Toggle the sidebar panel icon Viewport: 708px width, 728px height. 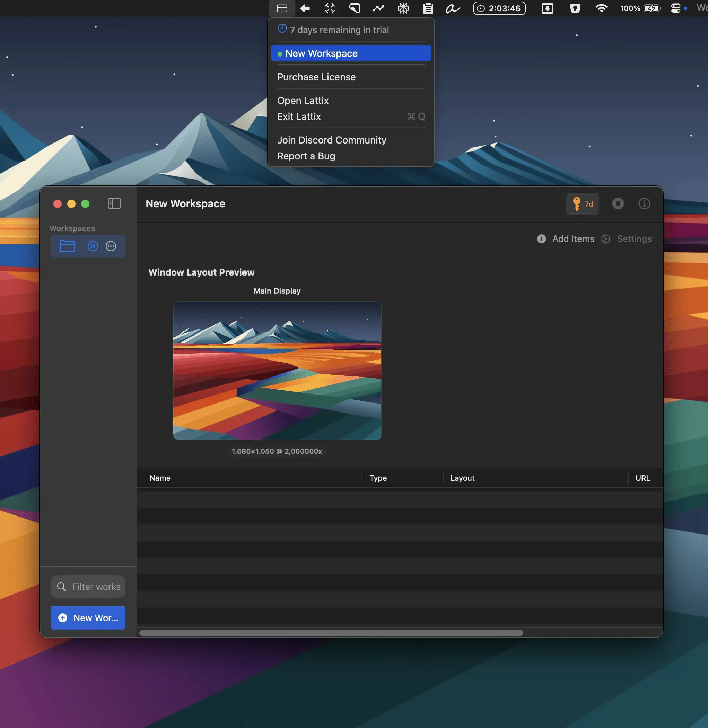tap(114, 203)
